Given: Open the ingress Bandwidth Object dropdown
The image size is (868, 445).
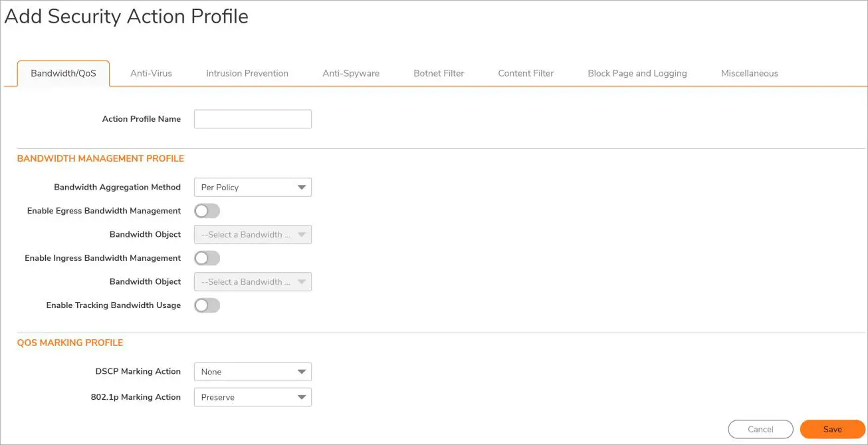Looking at the screenshot, I should [253, 282].
